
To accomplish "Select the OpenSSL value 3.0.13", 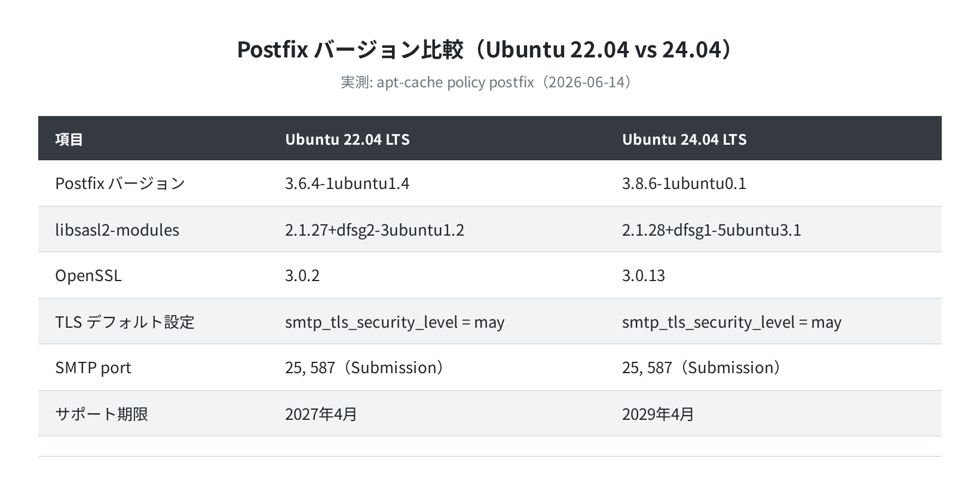I will click(644, 276).
